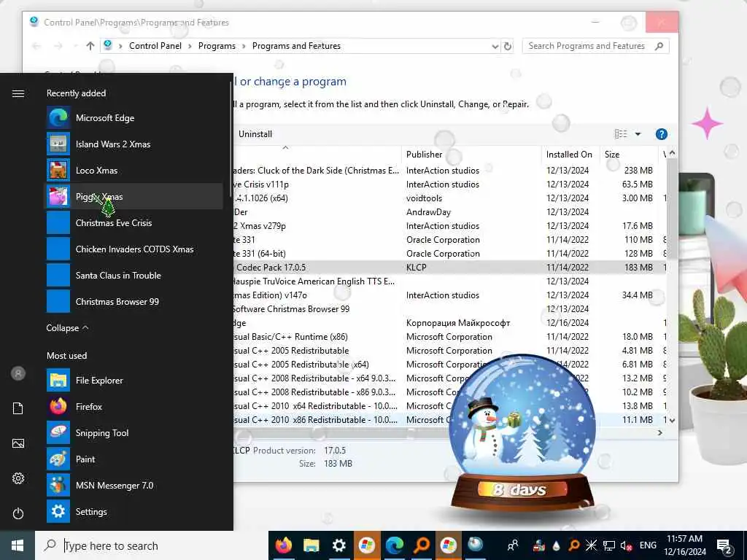The image size is (747, 560).
Task: Open the Start menu hamburger expand icon
Action: (x=18, y=93)
